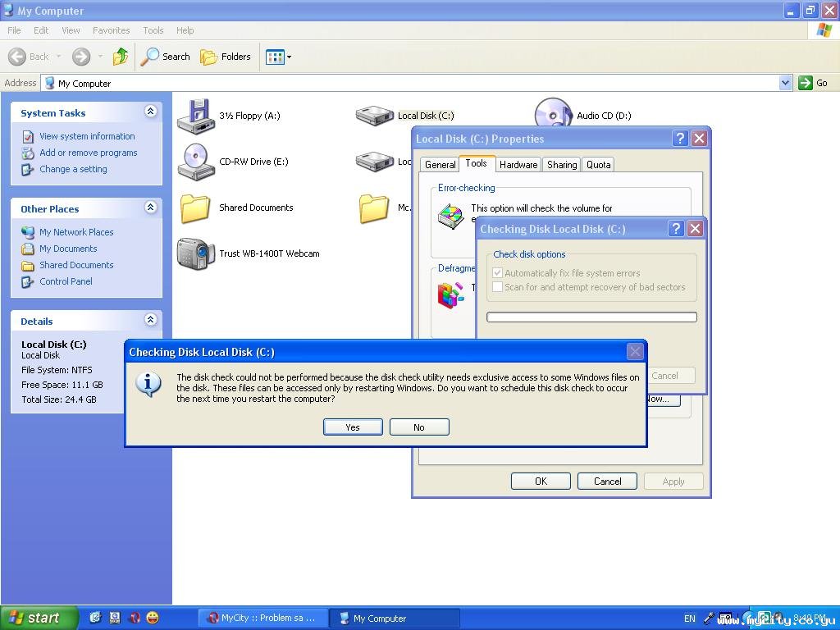This screenshot has width=840, height=630.
Task: Switch to the General tab
Action: pos(440,164)
